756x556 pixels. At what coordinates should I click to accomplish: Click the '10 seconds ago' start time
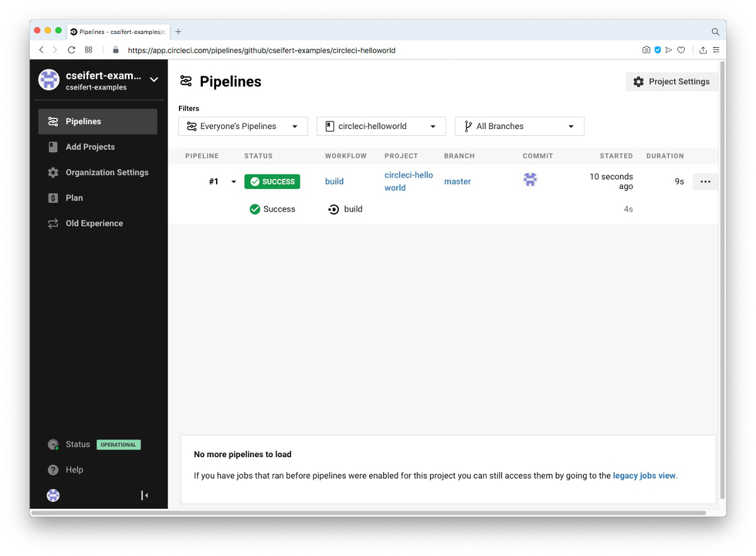pyautogui.click(x=611, y=182)
